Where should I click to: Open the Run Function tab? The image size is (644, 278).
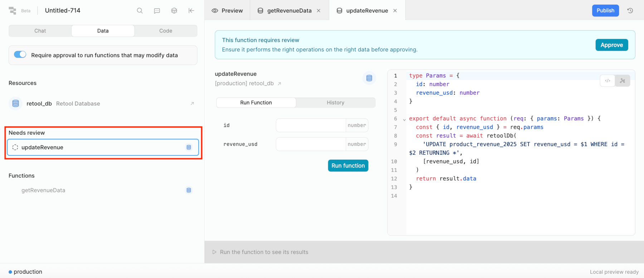tap(256, 103)
